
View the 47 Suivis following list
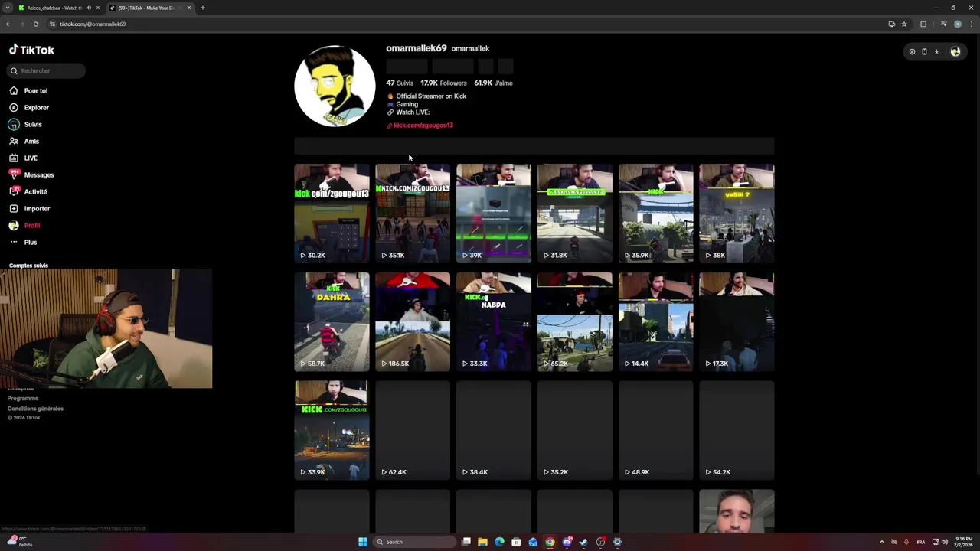(x=400, y=83)
